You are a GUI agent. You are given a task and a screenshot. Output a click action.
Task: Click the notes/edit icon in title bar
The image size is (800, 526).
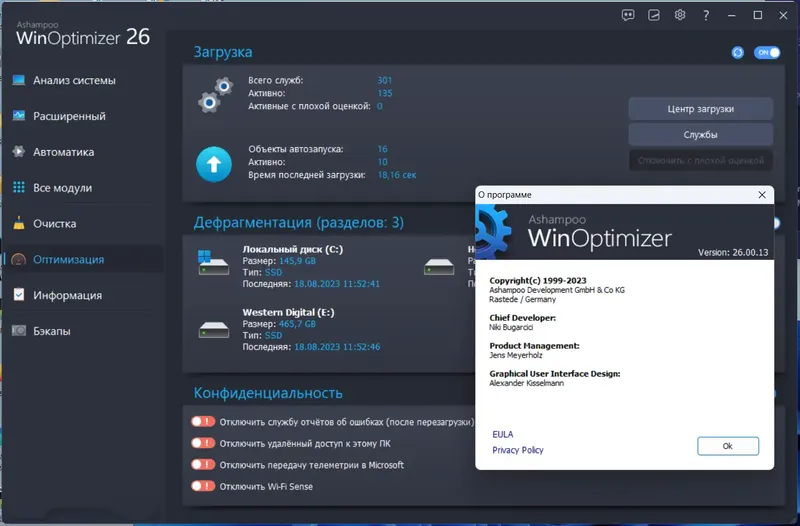coord(654,15)
